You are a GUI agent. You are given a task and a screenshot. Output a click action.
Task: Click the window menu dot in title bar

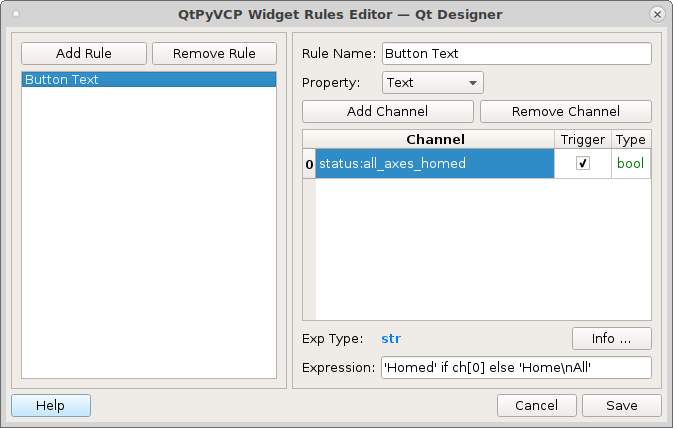(x=16, y=14)
